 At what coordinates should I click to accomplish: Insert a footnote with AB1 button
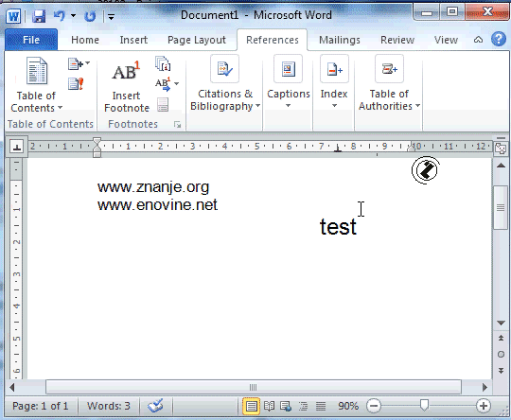[127, 85]
